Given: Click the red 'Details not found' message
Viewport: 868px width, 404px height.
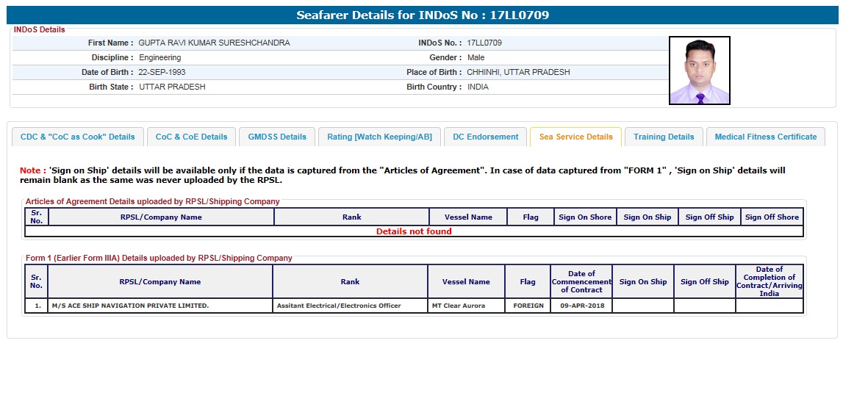Looking at the screenshot, I should tap(414, 231).
